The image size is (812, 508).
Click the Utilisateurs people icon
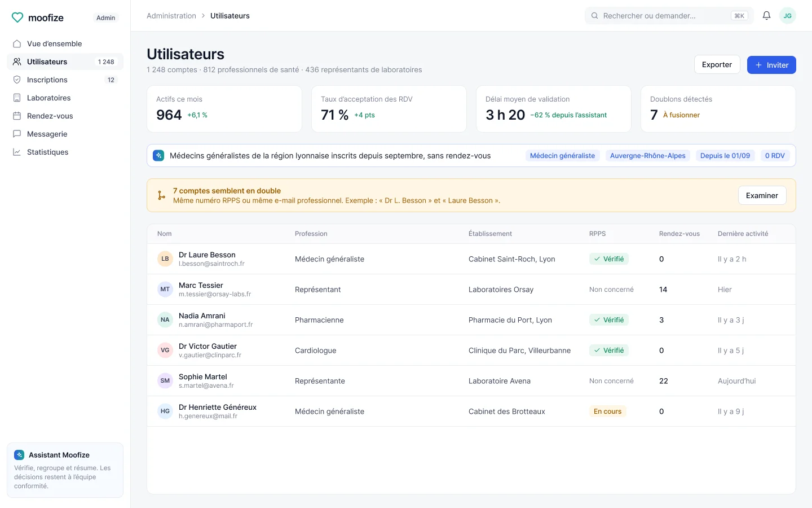point(17,62)
